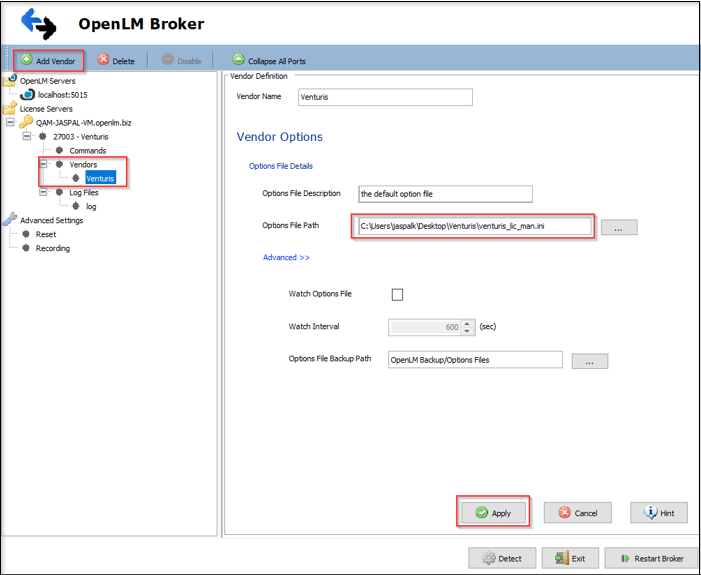The image size is (701, 575).
Task: Collapse the 27003 - Venturis port node
Action: click(27, 136)
